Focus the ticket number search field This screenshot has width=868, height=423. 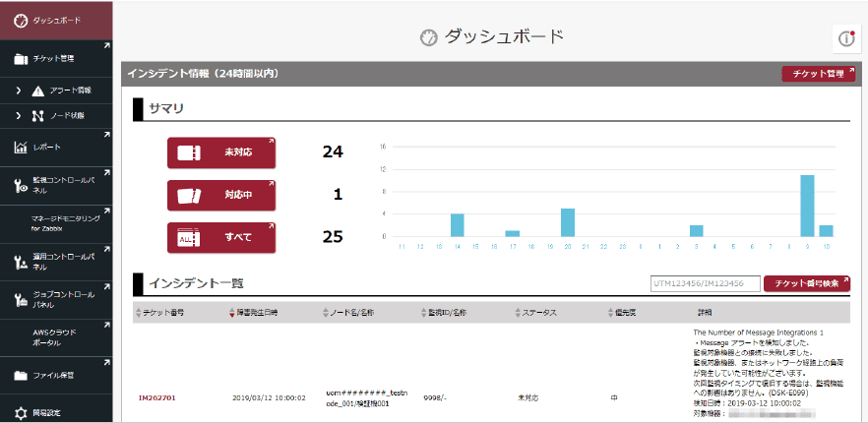click(705, 283)
